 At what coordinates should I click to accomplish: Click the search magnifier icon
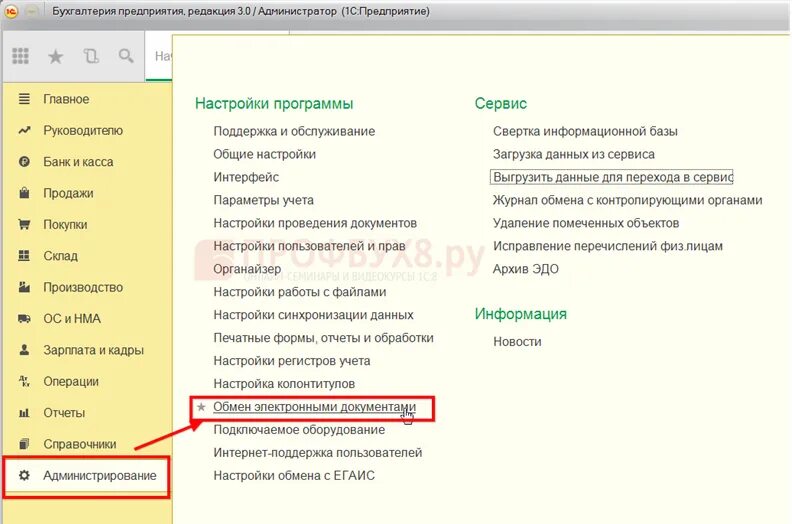(x=126, y=56)
